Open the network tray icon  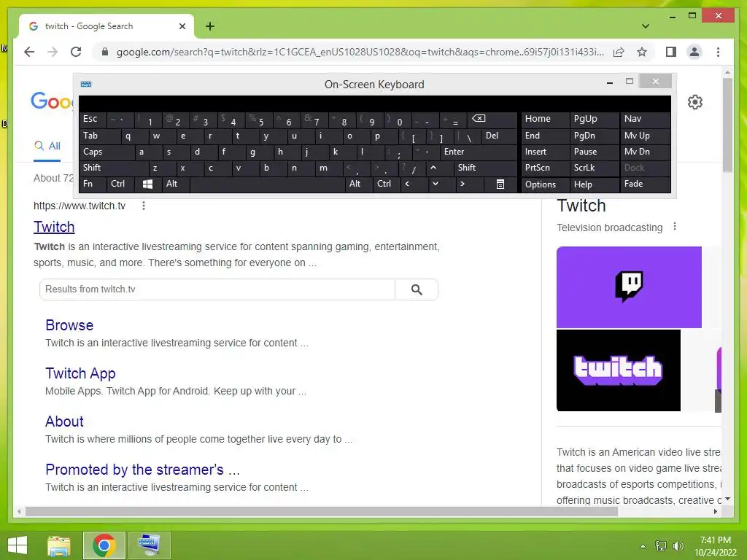[661, 546]
